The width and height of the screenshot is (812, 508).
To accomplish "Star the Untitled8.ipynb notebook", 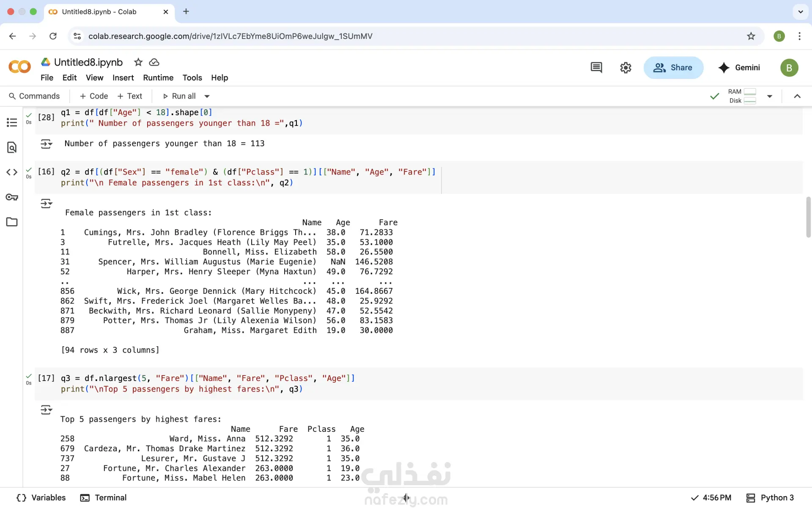I will click(138, 62).
